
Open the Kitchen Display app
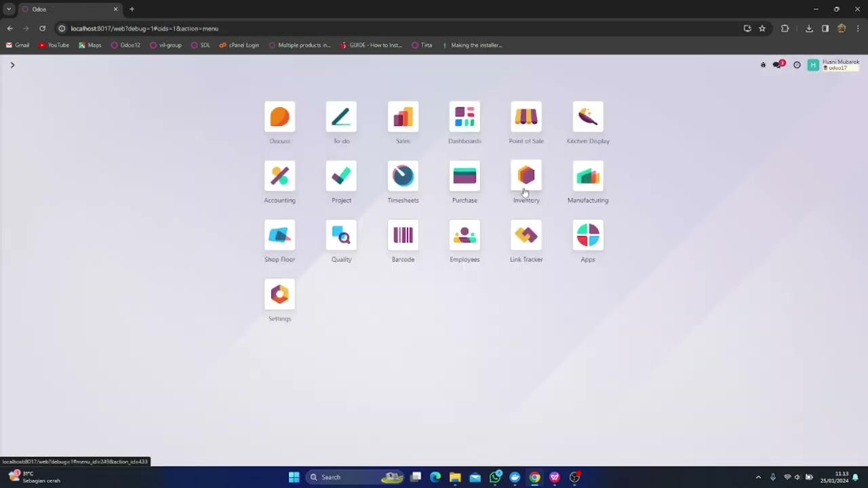tap(588, 117)
